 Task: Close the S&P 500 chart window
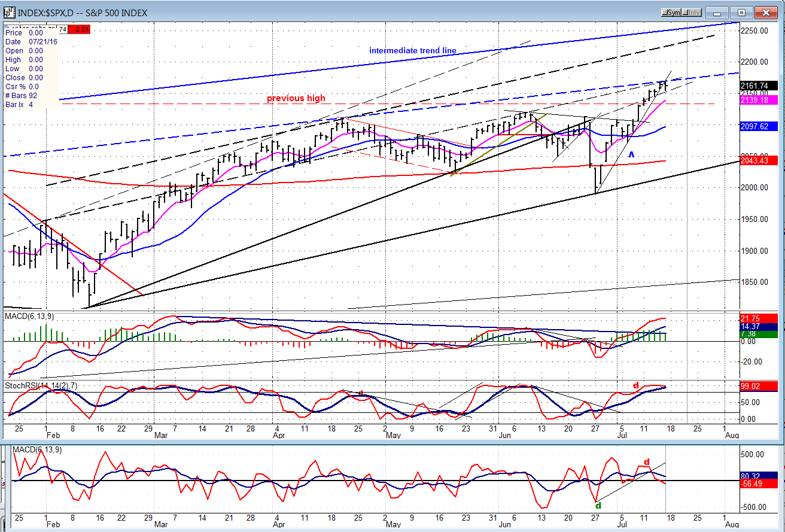tap(765, 13)
